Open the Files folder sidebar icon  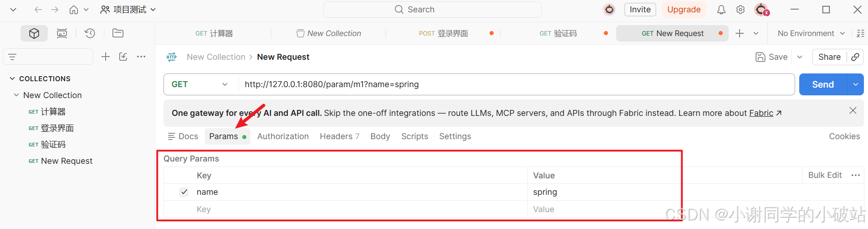coord(118,33)
